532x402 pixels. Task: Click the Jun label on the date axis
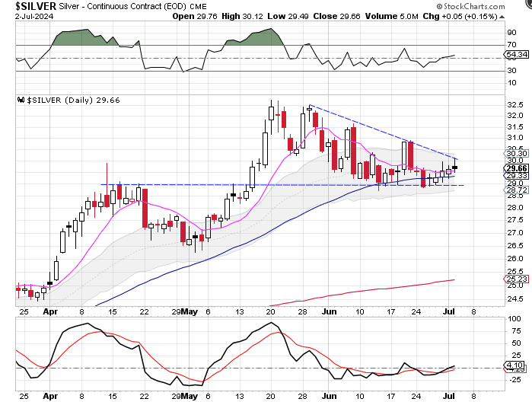tap(330, 311)
